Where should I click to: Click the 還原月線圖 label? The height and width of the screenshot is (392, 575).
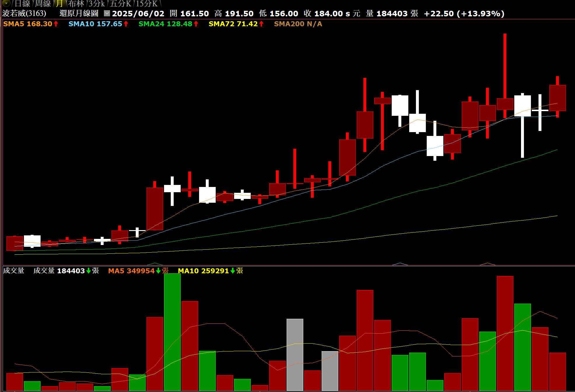[x=79, y=13]
